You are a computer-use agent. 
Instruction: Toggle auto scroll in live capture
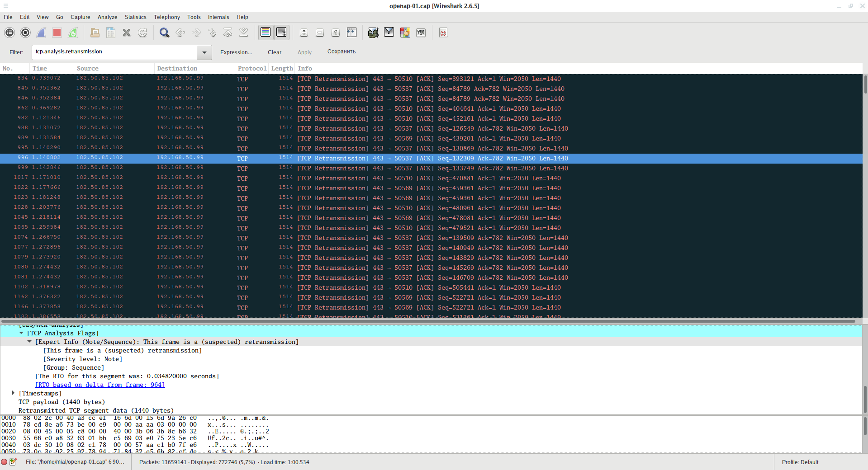coord(281,33)
